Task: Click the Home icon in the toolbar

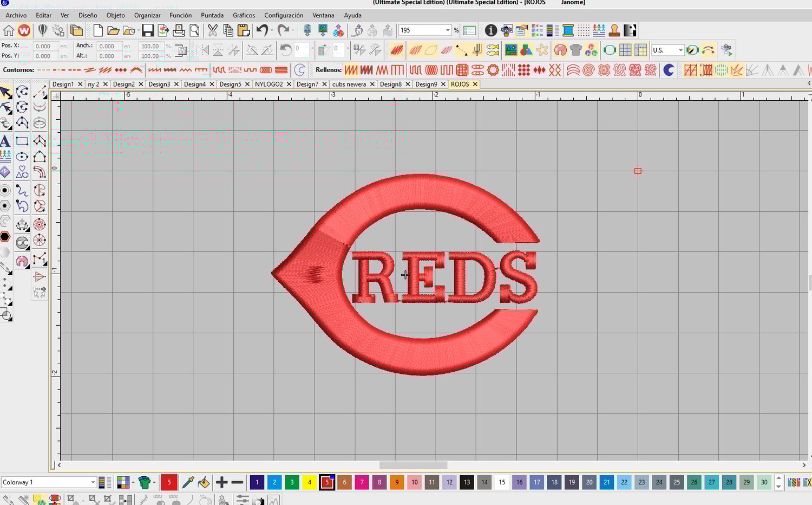Action: click(9, 30)
